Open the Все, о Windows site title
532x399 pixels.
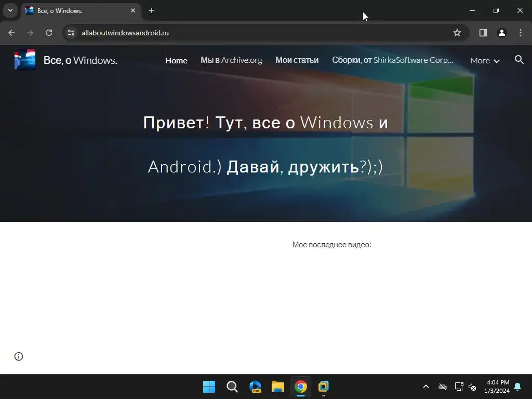click(x=81, y=60)
